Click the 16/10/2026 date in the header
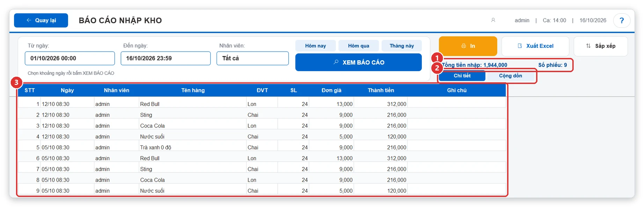 tap(593, 20)
